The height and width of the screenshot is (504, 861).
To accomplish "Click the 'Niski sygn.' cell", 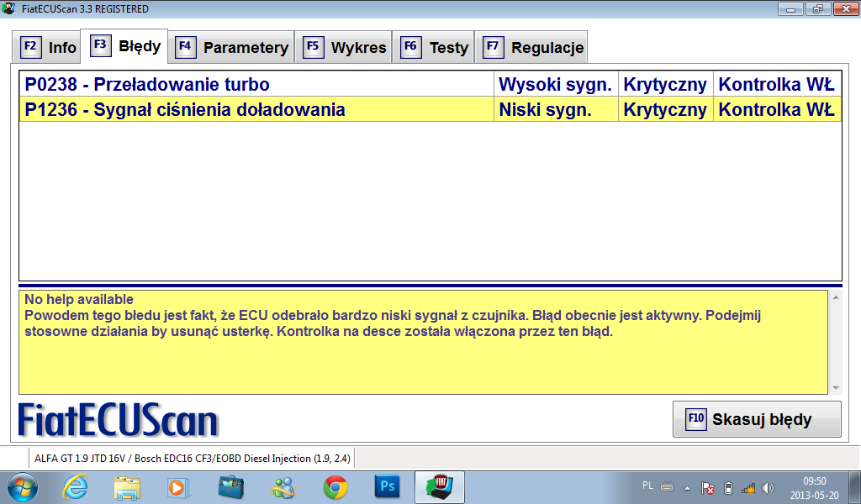I will 556,109.
